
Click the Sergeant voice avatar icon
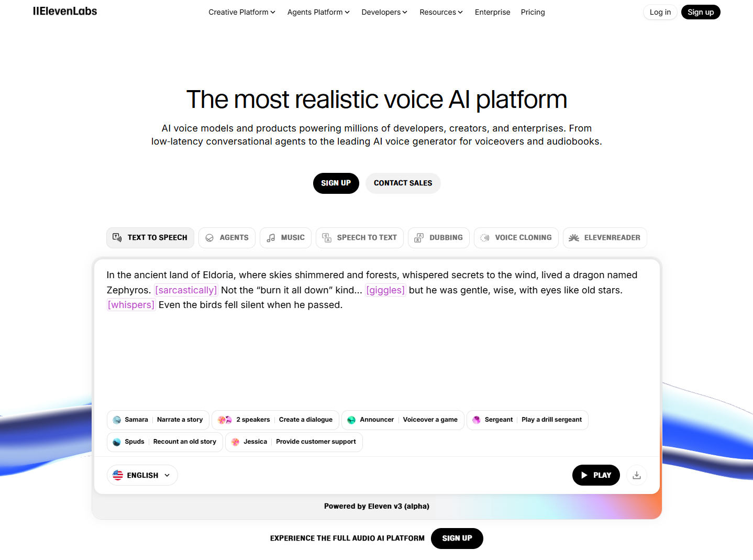click(x=477, y=420)
